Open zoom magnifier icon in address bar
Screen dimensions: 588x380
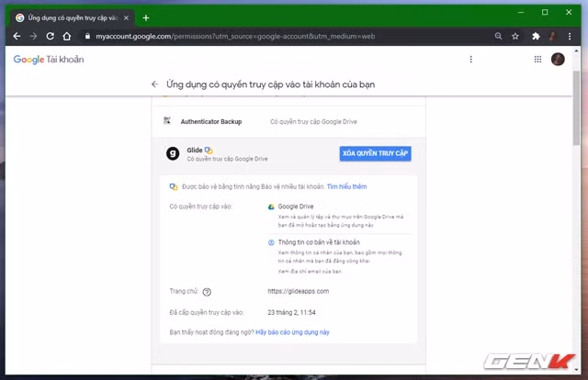(498, 36)
